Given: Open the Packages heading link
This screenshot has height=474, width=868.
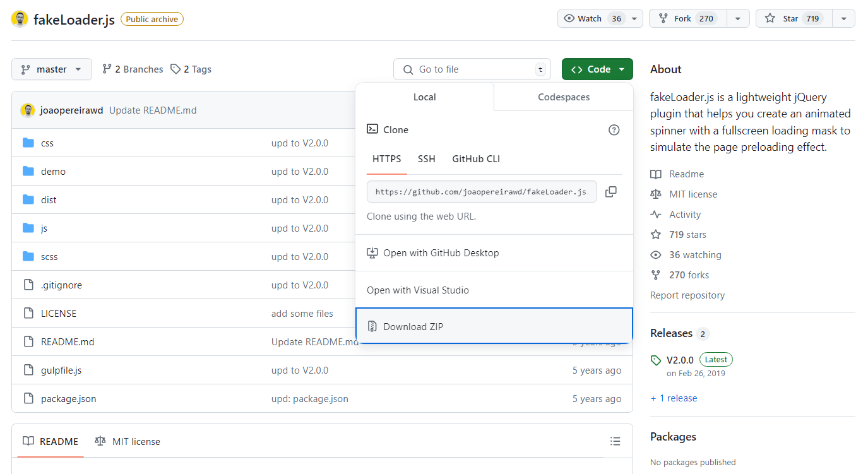Looking at the screenshot, I should pyautogui.click(x=673, y=437).
